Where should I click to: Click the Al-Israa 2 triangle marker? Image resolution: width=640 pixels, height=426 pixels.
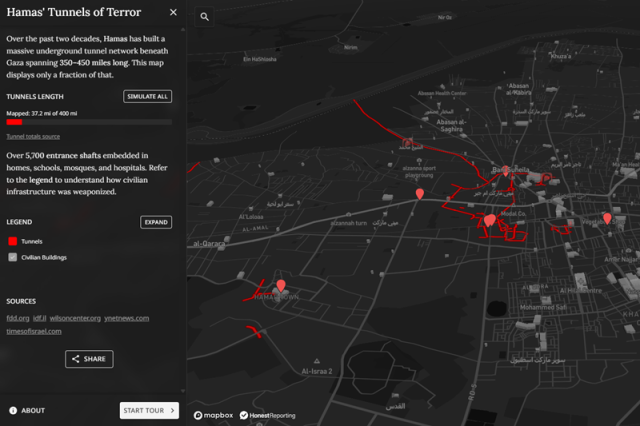click(317, 361)
